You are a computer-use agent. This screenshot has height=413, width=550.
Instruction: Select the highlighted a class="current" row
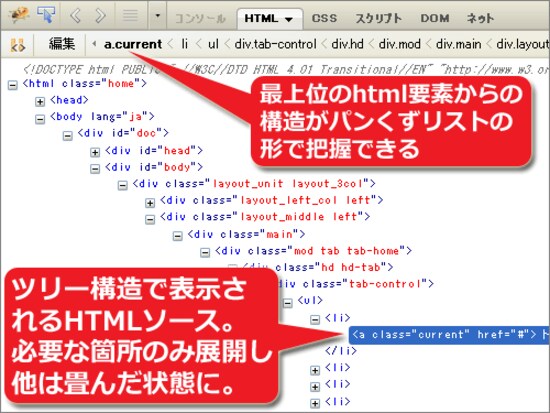(449, 335)
